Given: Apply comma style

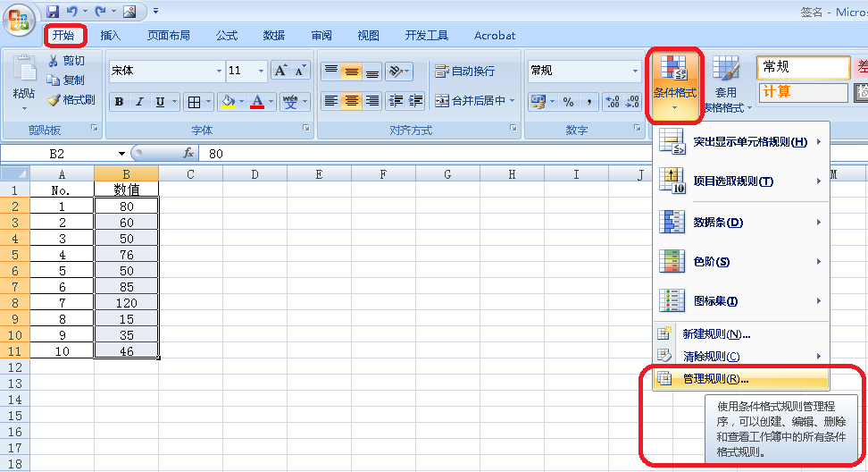Looking at the screenshot, I should [589, 102].
